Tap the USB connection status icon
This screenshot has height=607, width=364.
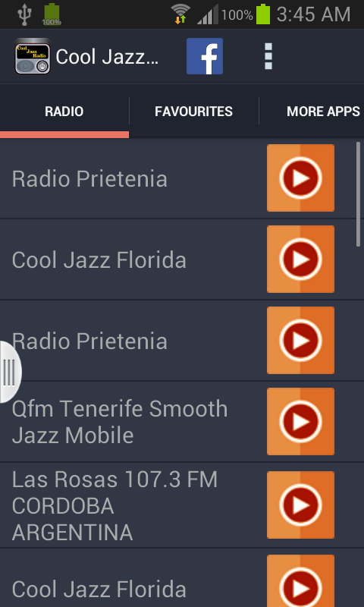[x=24, y=14]
